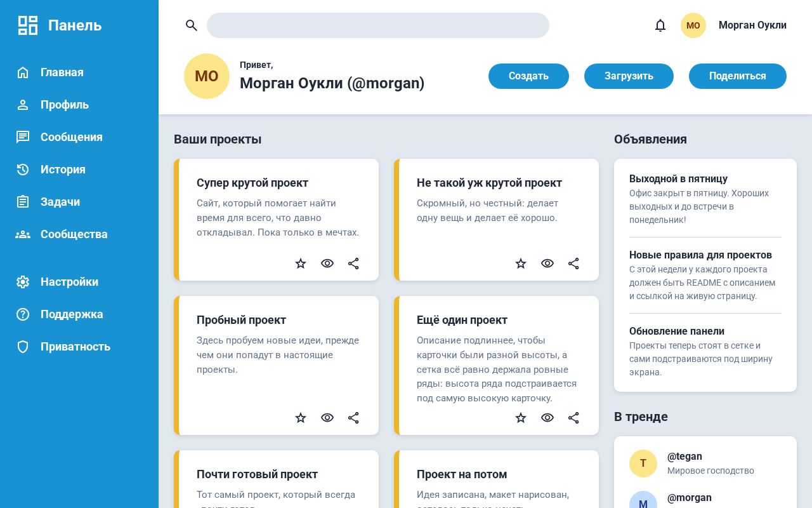The width and height of the screenshot is (812, 508).
Task: Click the Создать button
Action: point(528,76)
